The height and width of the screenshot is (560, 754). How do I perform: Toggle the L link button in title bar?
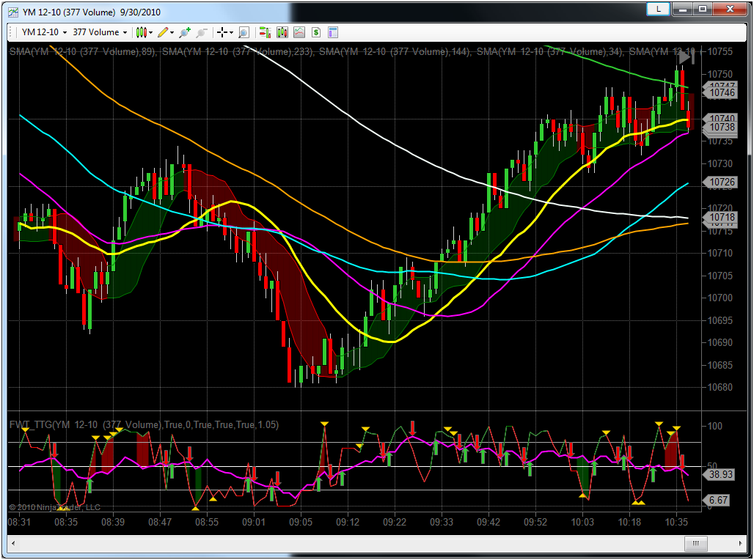coord(659,9)
